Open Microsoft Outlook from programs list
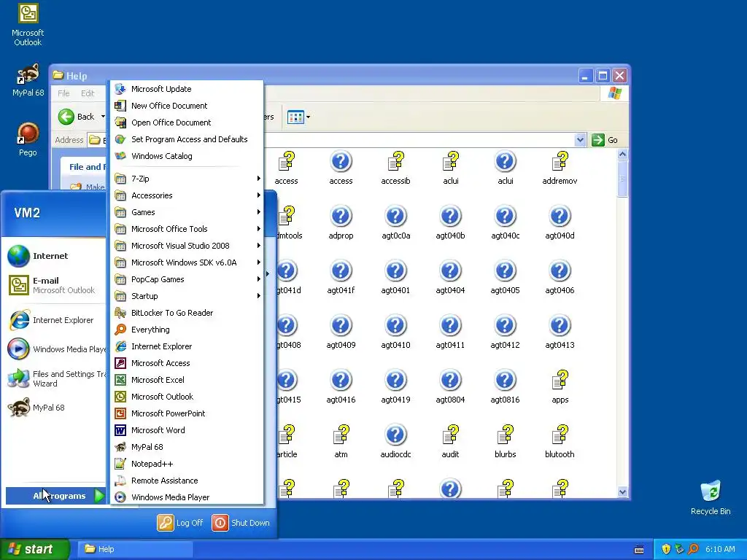This screenshot has width=747, height=560. [187, 397]
